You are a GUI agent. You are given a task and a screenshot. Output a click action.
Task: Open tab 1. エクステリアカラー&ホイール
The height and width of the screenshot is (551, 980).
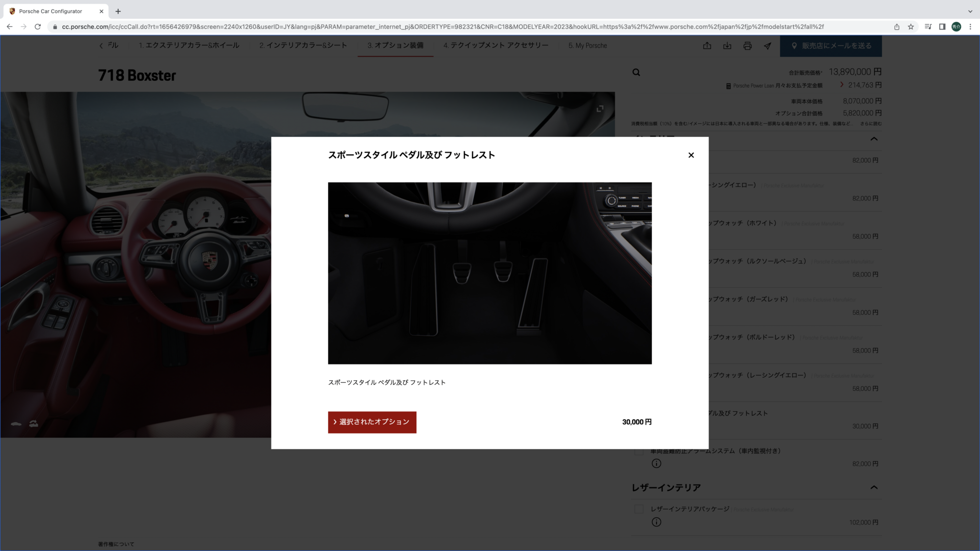(189, 45)
